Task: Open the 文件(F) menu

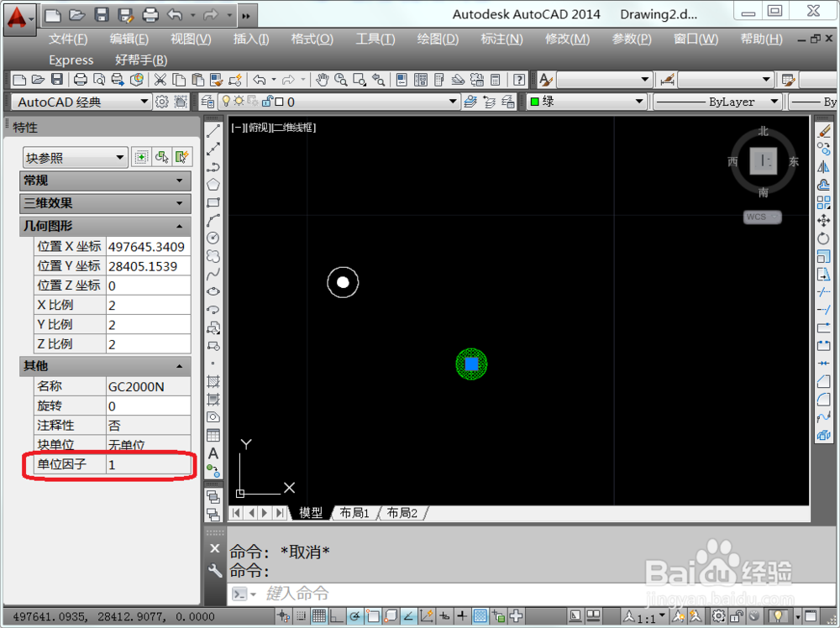Action: 68,39
